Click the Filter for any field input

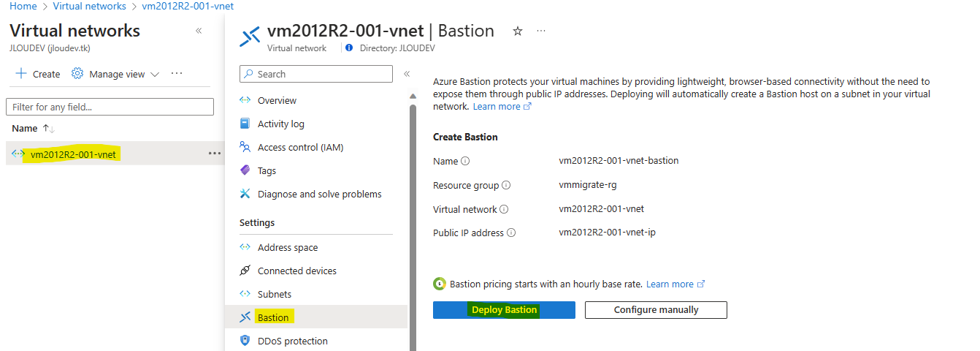click(110, 107)
